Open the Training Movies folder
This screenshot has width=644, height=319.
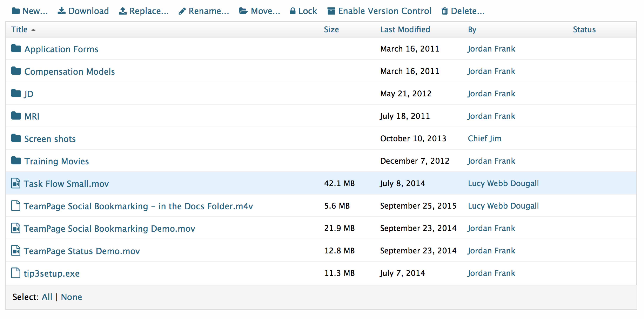(x=56, y=161)
